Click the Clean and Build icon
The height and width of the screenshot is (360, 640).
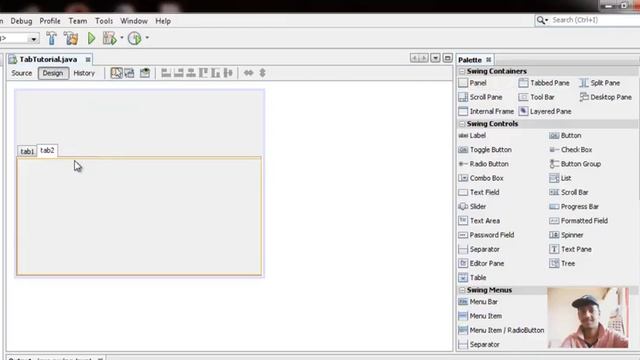(x=71, y=38)
